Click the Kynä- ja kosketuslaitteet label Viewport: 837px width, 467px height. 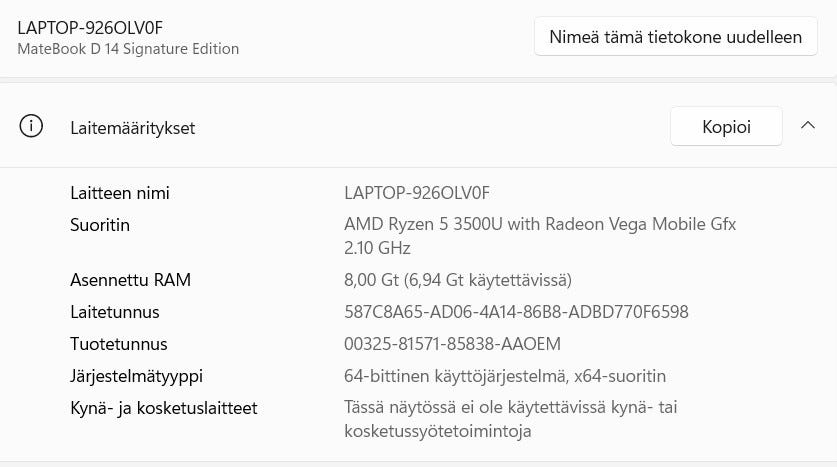[163, 408]
